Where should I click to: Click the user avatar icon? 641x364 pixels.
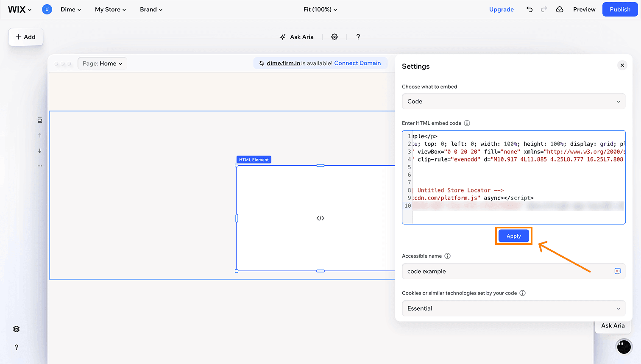click(x=47, y=9)
